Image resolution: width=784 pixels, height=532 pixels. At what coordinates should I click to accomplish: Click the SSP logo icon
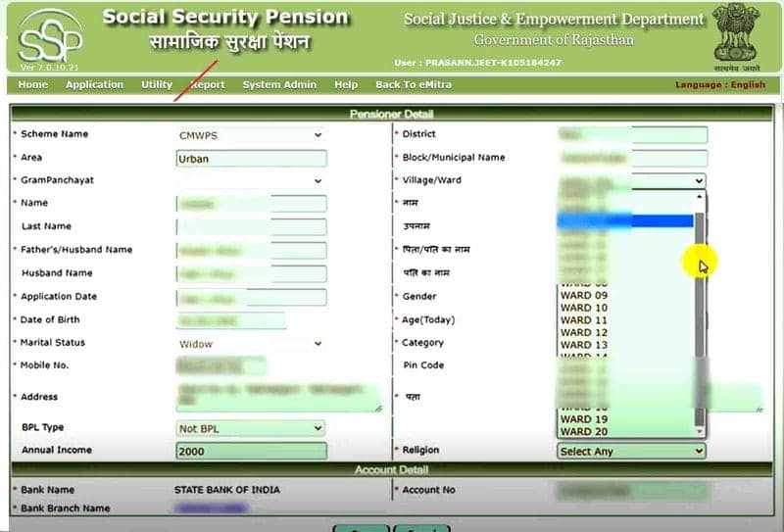coord(50,38)
